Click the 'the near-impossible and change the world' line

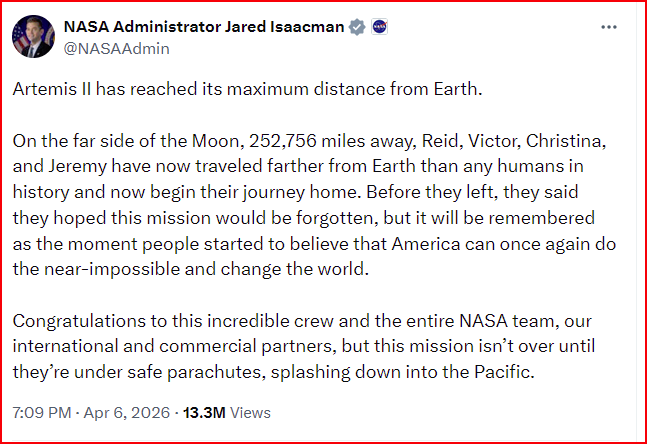(191, 269)
